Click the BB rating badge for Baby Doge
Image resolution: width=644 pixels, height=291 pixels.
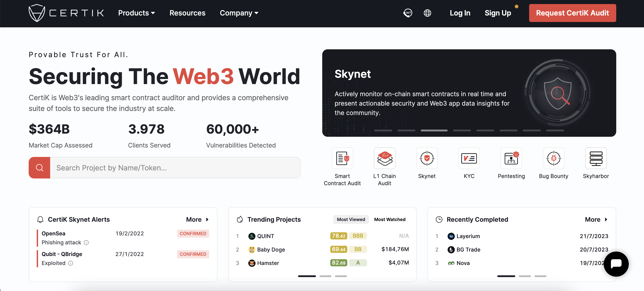pos(358,250)
